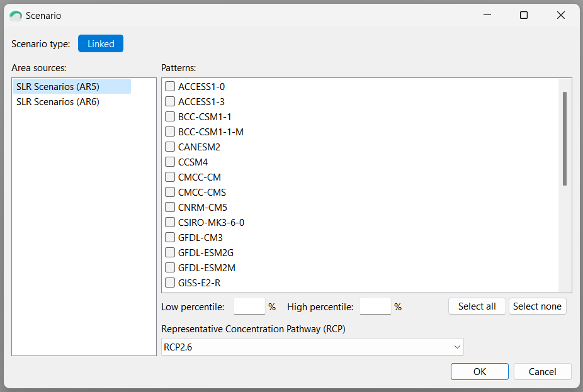The height and width of the screenshot is (392, 583).
Task: Close the Scenario dialog with X
Action: click(561, 15)
